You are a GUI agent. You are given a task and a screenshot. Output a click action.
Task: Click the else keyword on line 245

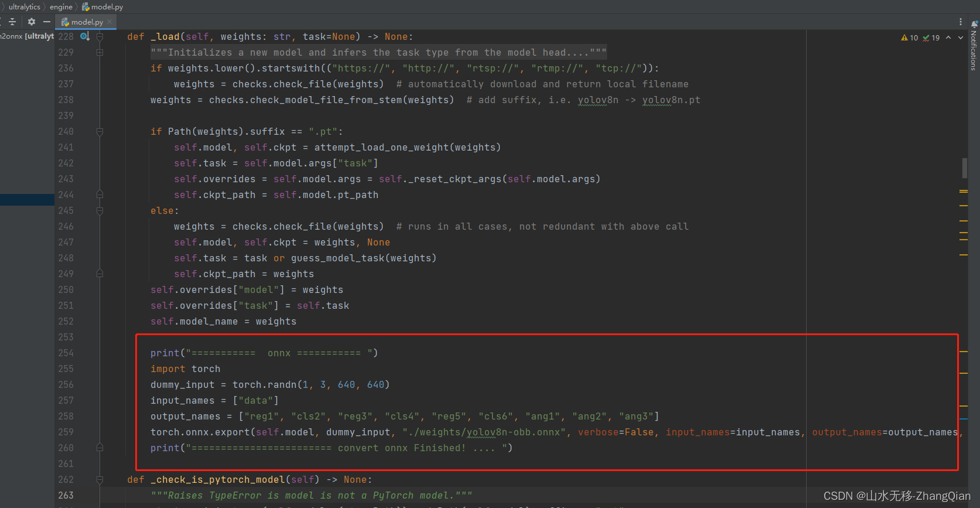[x=162, y=211]
